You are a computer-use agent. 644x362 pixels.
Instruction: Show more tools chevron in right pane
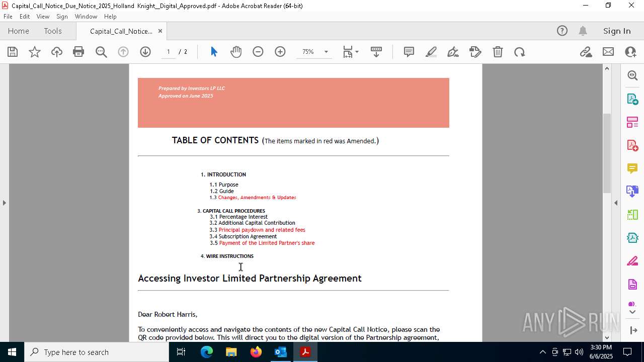pos(632,312)
